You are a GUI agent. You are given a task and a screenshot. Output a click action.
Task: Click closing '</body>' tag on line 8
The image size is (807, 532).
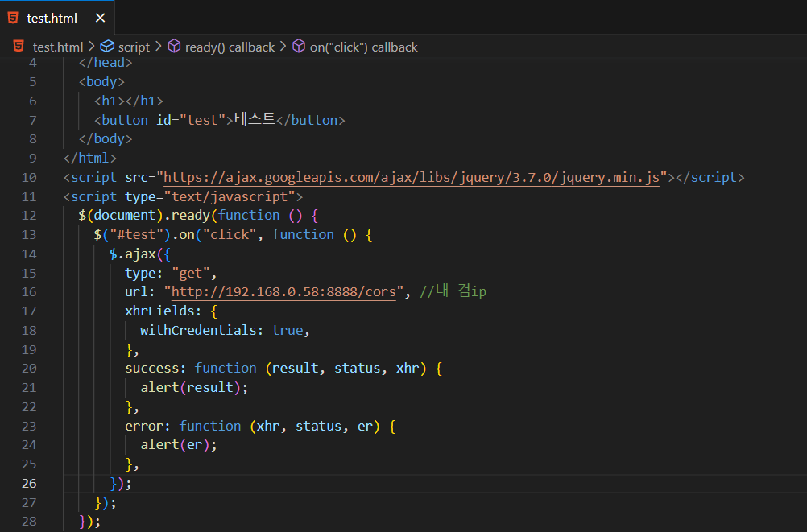(106, 139)
